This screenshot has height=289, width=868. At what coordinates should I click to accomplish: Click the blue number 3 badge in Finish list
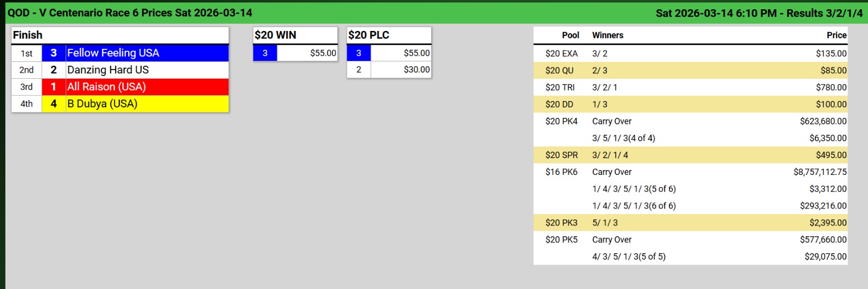point(54,53)
